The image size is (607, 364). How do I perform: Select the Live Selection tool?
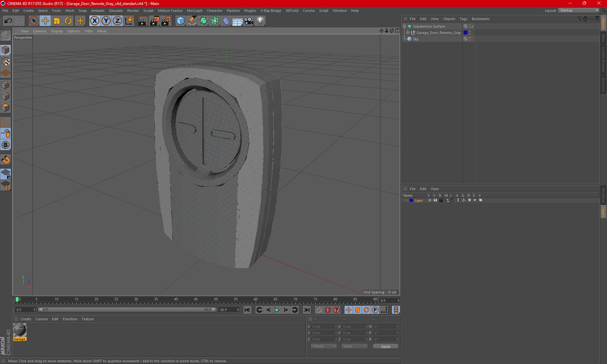click(x=33, y=21)
